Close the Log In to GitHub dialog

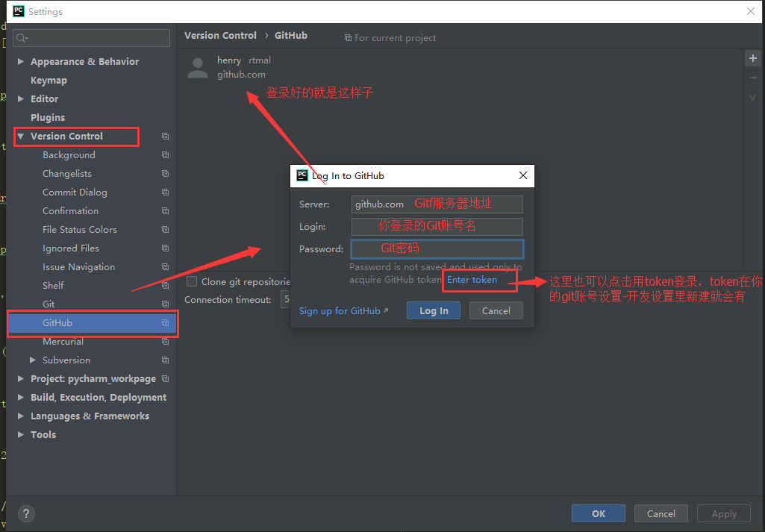(x=523, y=175)
